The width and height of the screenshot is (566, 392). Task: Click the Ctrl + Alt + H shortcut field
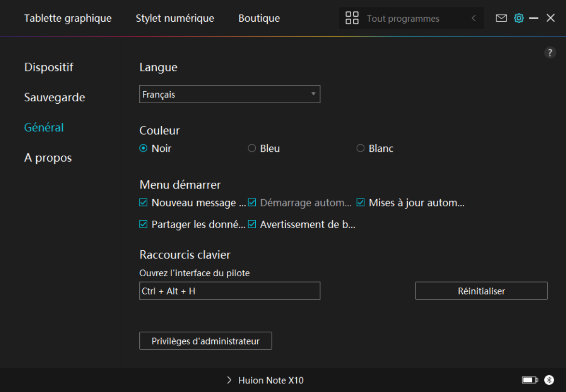(230, 291)
